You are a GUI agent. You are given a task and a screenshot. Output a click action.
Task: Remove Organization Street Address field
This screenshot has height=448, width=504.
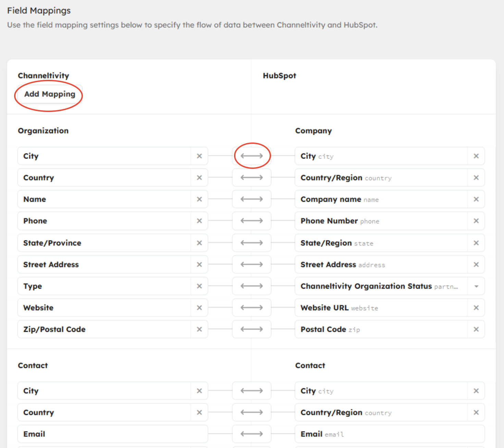click(199, 264)
